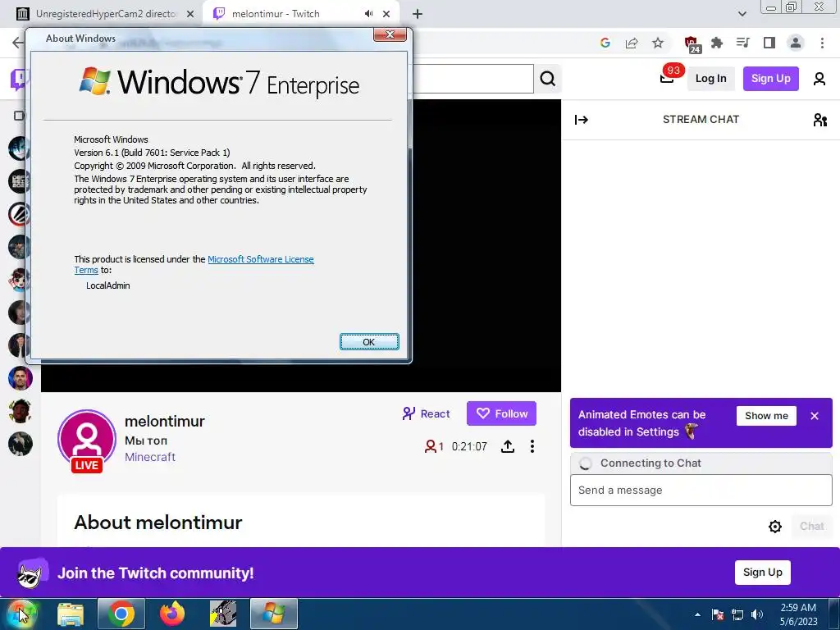This screenshot has height=630, width=840.
Task: Click the viewer count showing 1
Action: (434, 446)
